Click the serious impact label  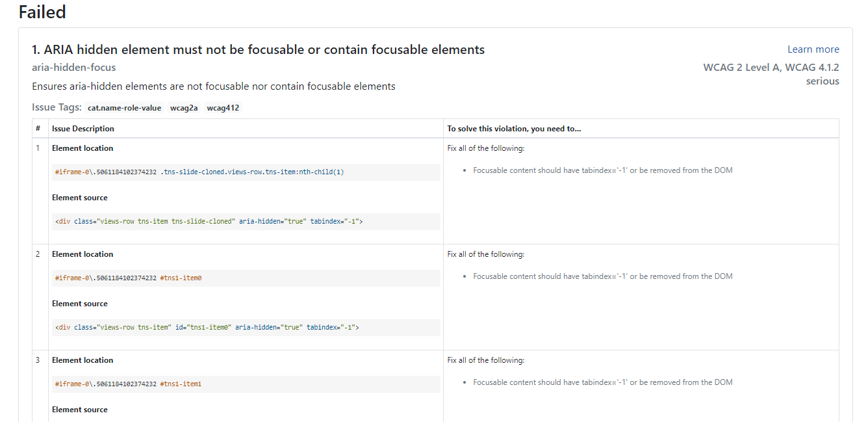[823, 81]
